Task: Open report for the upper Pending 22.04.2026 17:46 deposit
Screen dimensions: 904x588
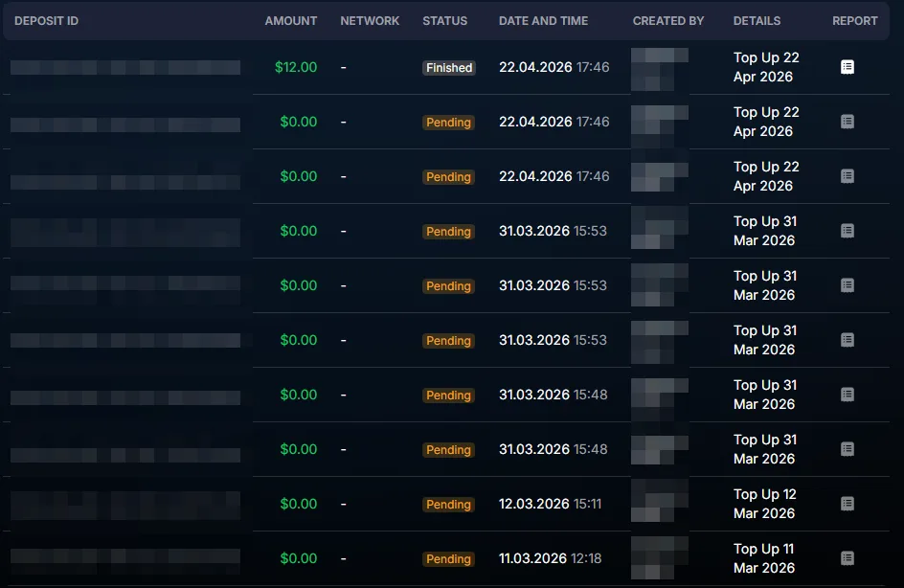Action: pyautogui.click(x=847, y=122)
